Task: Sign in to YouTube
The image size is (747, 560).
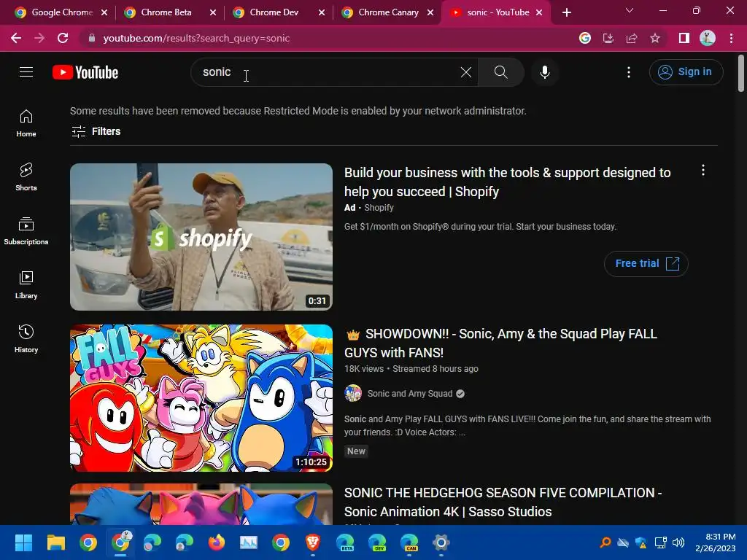Action: click(686, 72)
